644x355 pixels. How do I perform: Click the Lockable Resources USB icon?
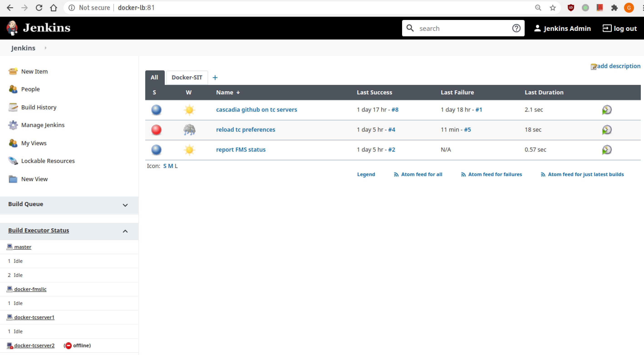pyautogui.click(x=13, y=161)
